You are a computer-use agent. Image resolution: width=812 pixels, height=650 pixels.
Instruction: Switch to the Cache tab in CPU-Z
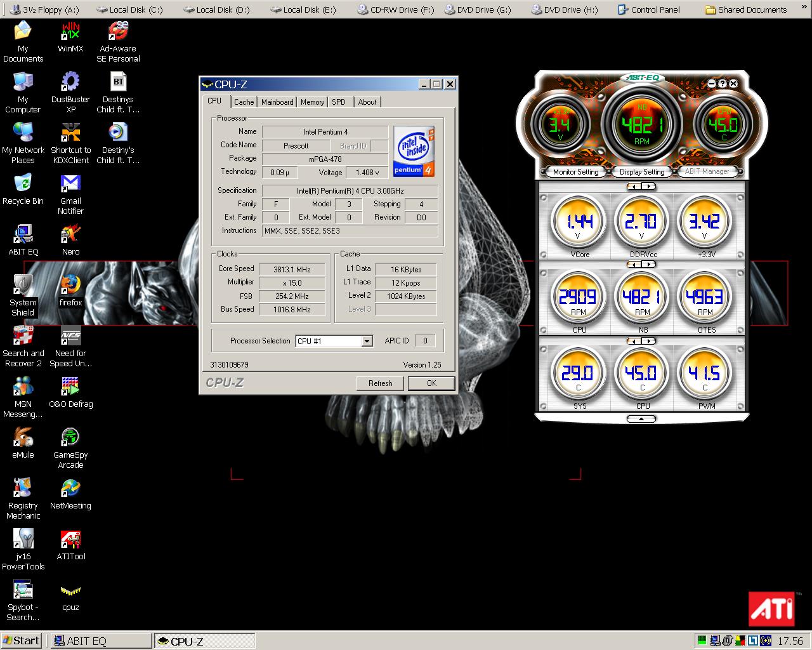coord(244,102)
